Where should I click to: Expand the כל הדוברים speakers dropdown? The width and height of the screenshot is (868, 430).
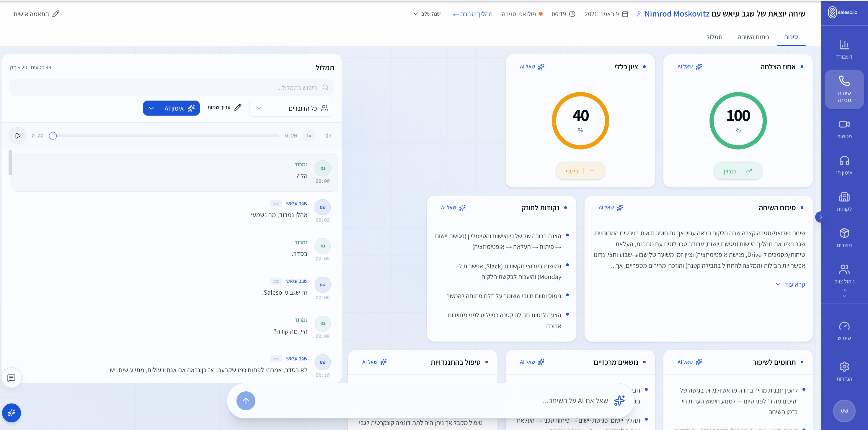click(291, 108)
